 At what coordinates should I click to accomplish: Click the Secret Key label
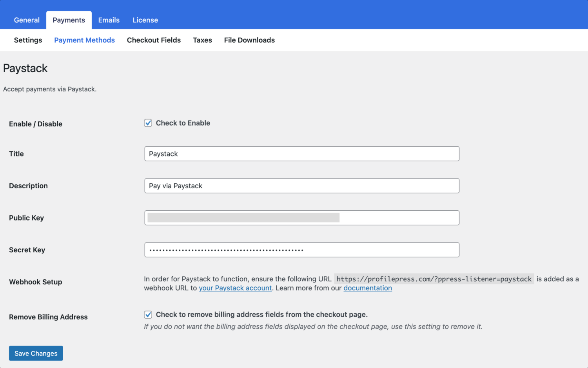(x=27, y=250)
